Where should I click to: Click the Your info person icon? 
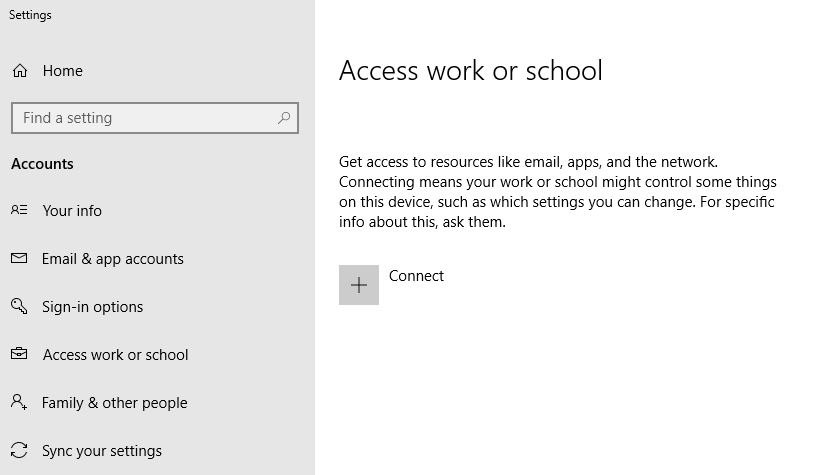pyautogui.click(x=19, y=209)
